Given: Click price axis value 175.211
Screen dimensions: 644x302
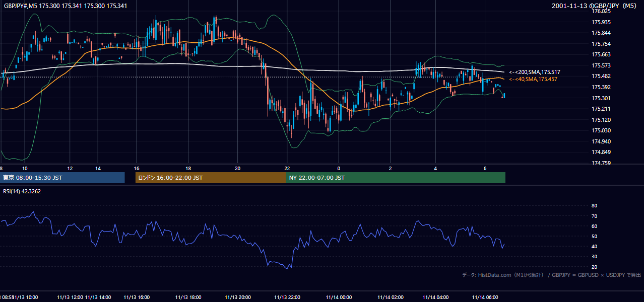Looking at the screenshot, I should [602, 109].
